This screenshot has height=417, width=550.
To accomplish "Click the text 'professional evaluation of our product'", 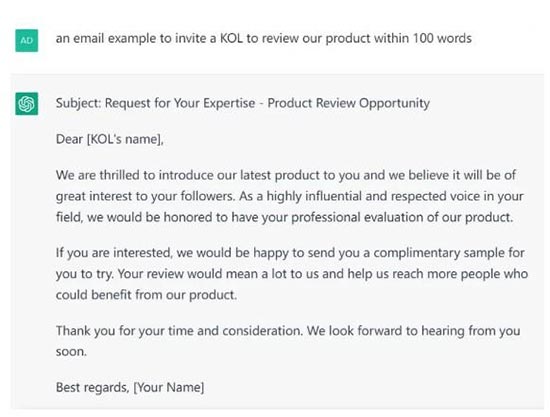I will [x=402, y=217].
